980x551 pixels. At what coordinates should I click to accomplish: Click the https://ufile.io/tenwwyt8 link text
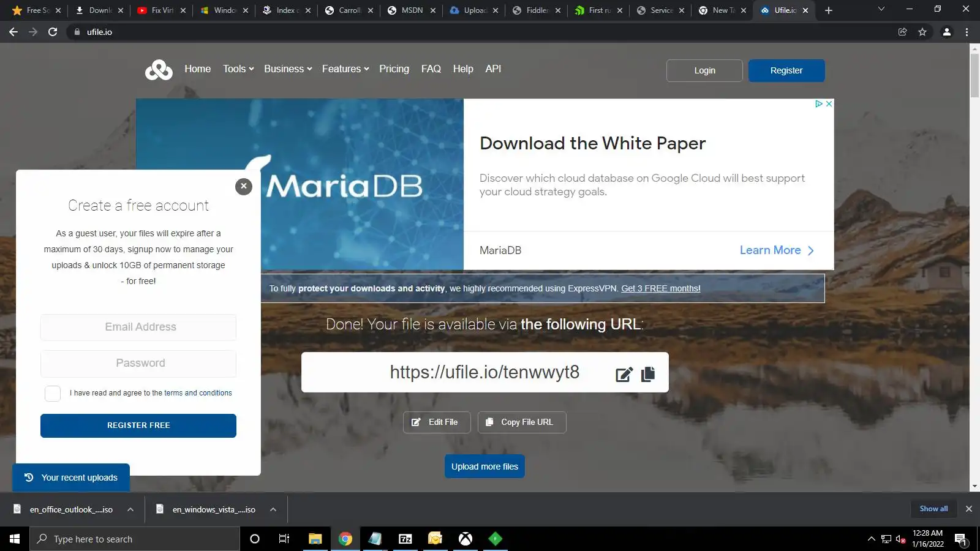[484, 372]
